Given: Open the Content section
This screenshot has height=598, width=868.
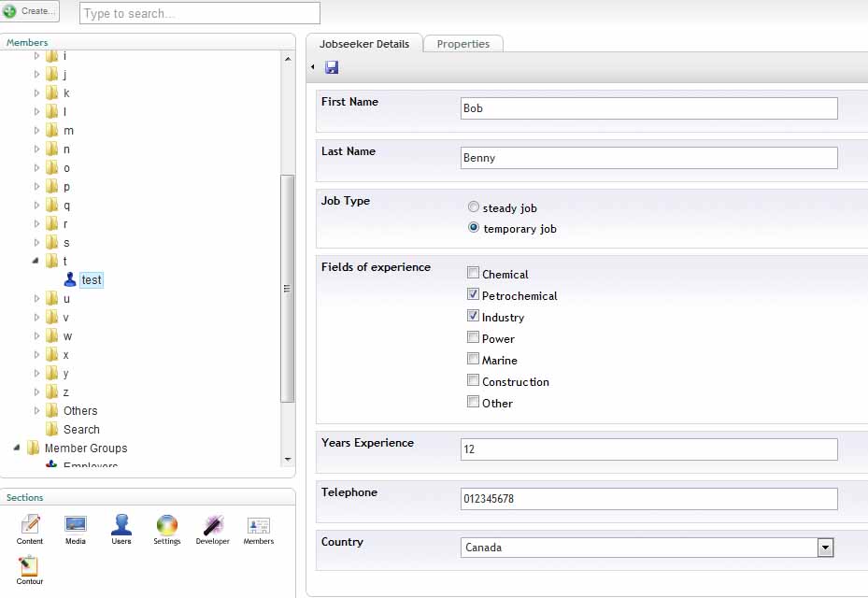Looking at the screenshot, I should click(x=30, y=527).
